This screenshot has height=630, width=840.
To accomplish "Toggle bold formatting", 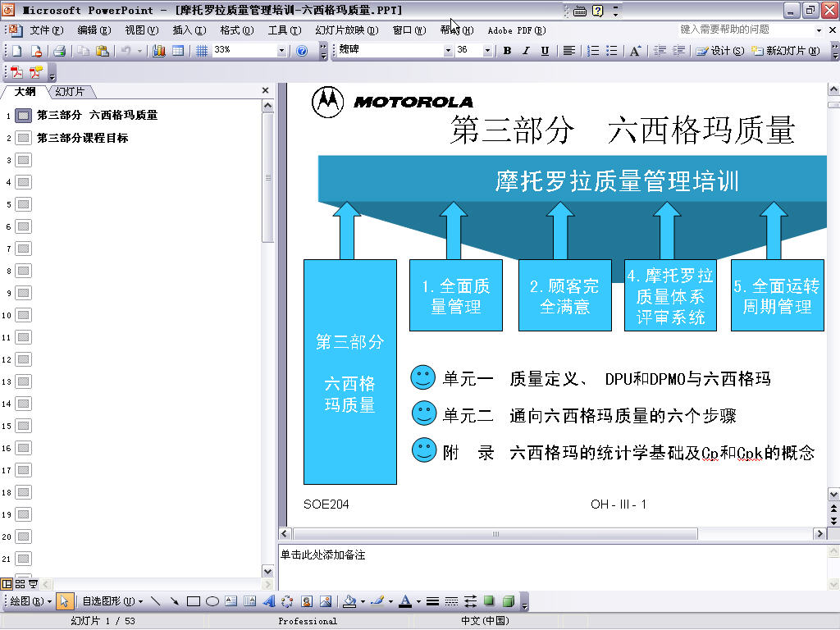I will click(507, 51).
